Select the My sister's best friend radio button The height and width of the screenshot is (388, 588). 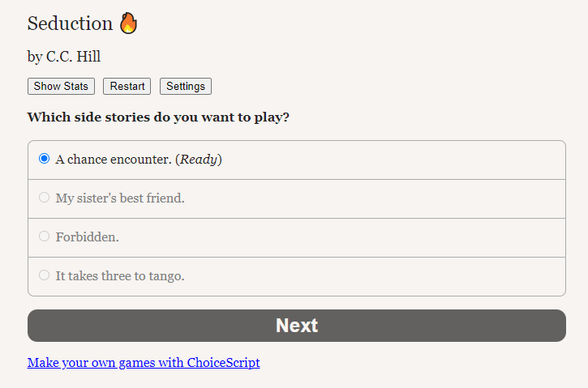45,198
